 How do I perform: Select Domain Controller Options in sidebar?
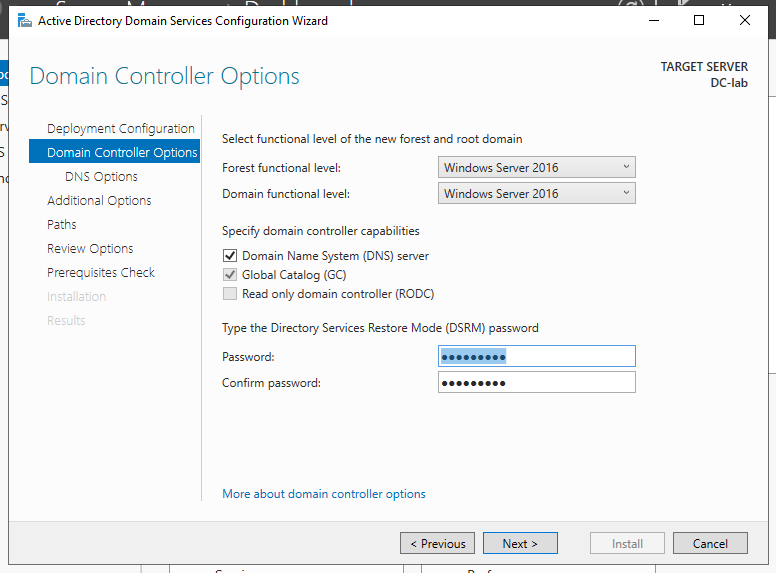[122, 153]
